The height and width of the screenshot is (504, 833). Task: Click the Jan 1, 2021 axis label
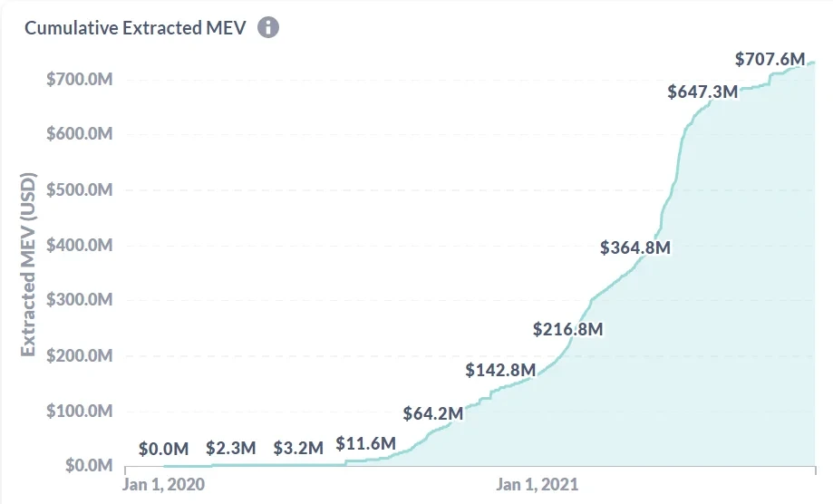tap(538, 484)
